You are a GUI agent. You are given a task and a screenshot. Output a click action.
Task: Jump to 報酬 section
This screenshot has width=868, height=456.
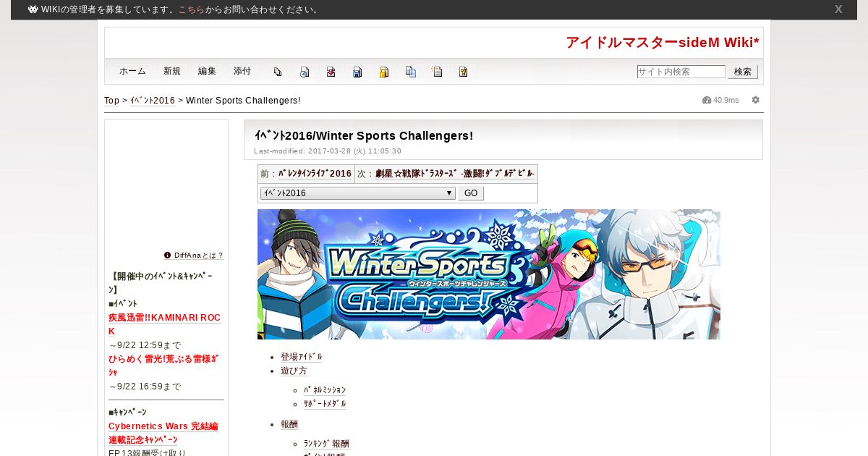[x=289, y=424]
